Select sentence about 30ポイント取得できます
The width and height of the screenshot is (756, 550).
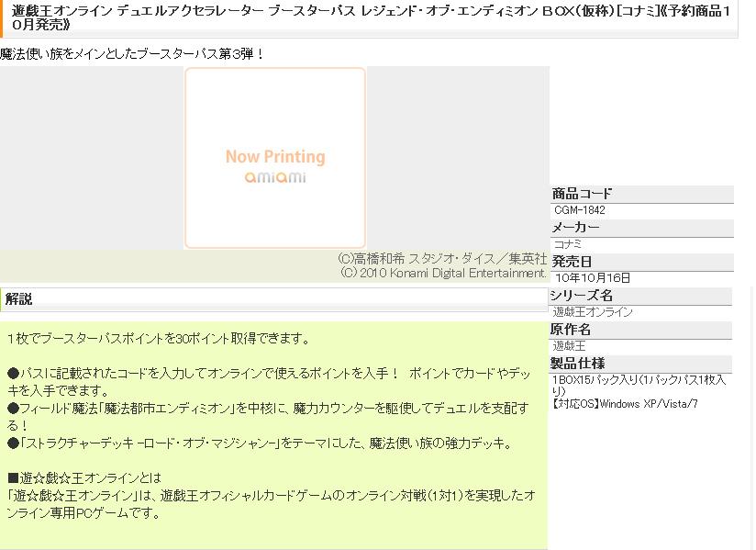(159, 339)
